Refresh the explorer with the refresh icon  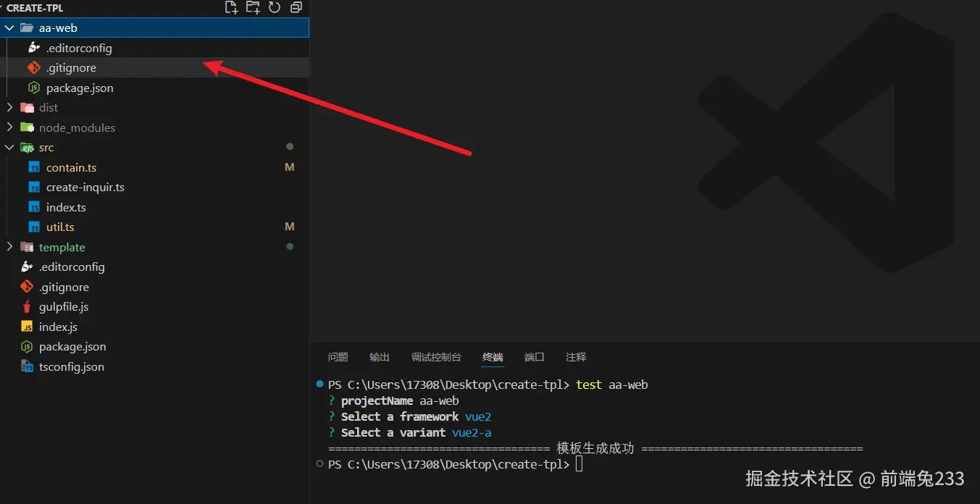(x=275, y=7)
